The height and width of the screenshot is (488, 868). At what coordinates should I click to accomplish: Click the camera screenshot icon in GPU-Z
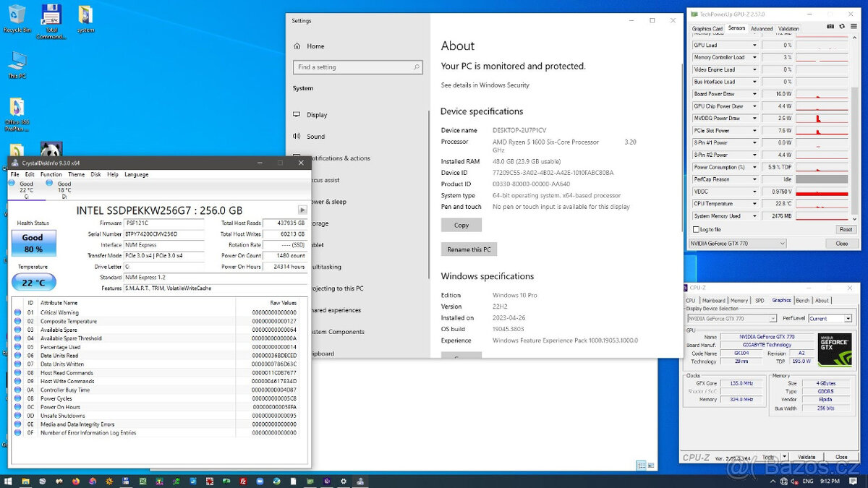tap(830, 26)
